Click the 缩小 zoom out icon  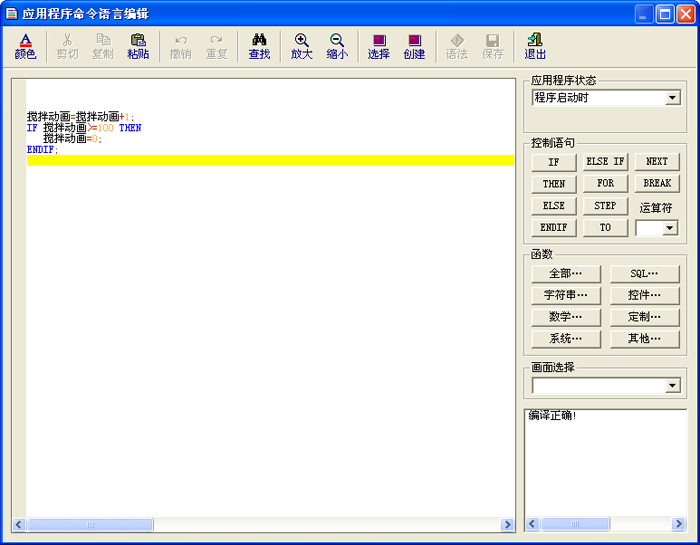(x=337, y=46)
